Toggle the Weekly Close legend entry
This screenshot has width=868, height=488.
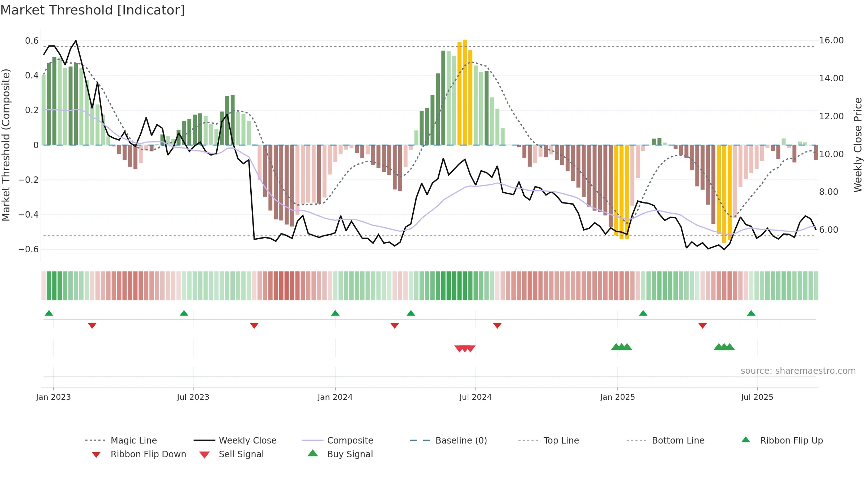pyautogui.click(x=235, y=440)
